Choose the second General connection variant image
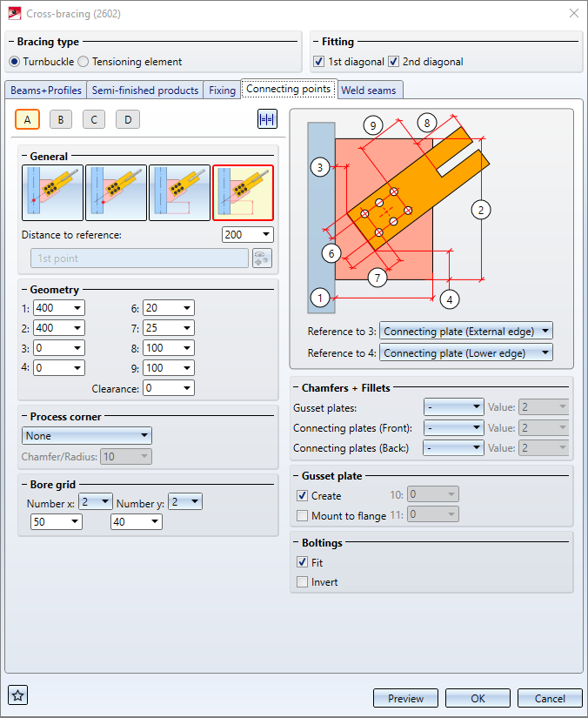The height and width of the screenshot is (718, 588). tap(116, 193)
